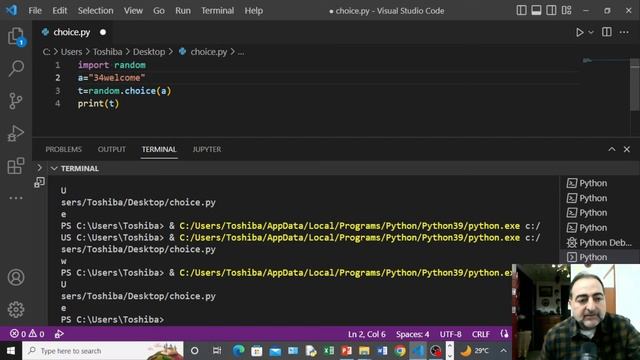The image size is (640, 360).
Task: Open Excel from the taskbar
Action: 329,351
